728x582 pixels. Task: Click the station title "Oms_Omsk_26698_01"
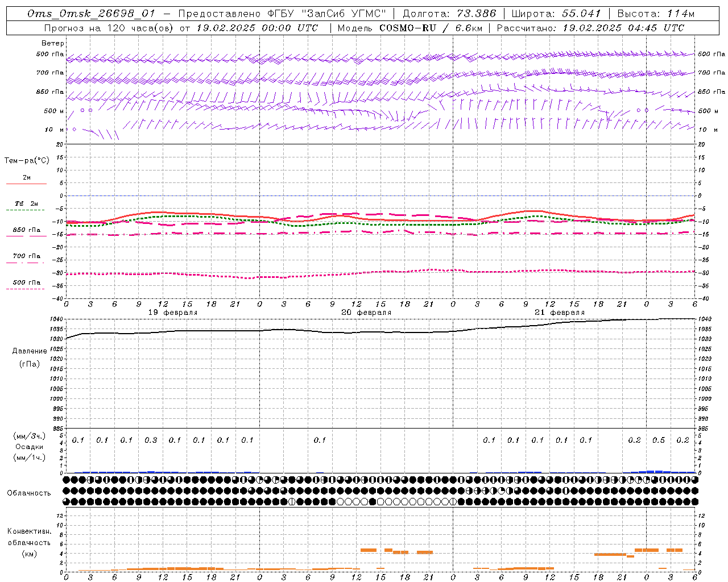[91, 14]
